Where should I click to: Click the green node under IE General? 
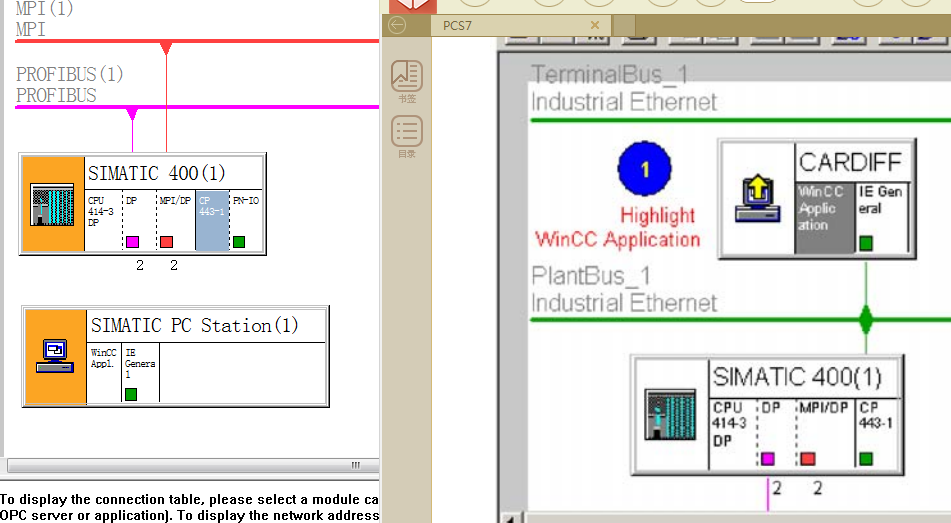[x=131, y=394]
